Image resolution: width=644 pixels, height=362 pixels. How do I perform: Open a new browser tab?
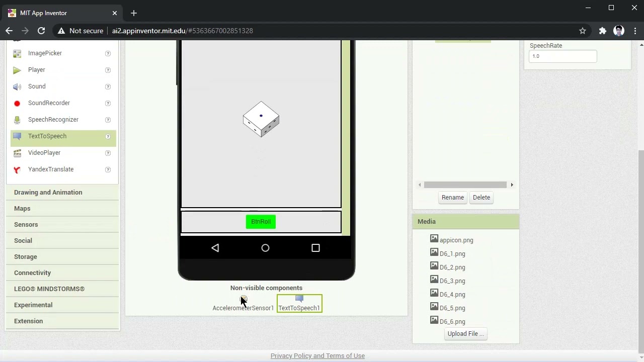[x=134, y=13]
